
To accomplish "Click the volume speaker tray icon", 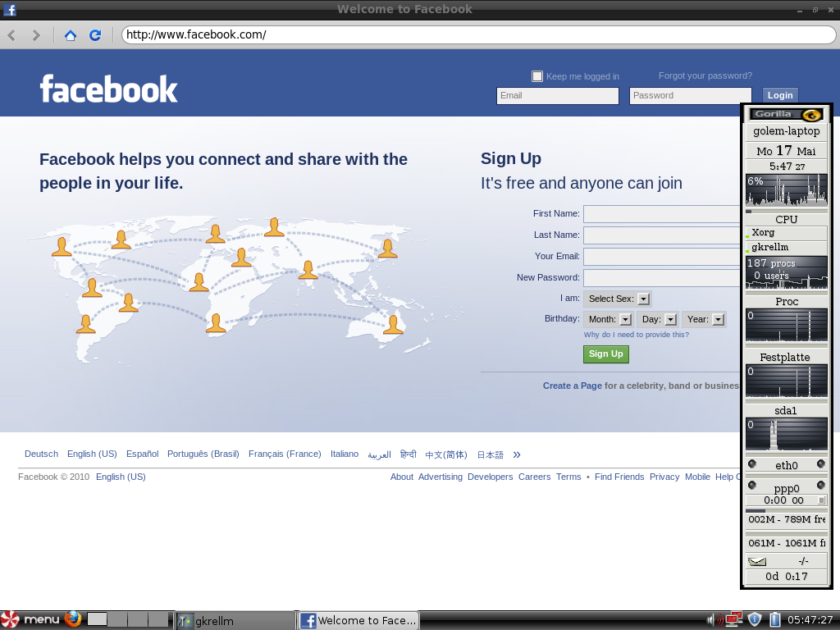I will (x=712, y=619).
